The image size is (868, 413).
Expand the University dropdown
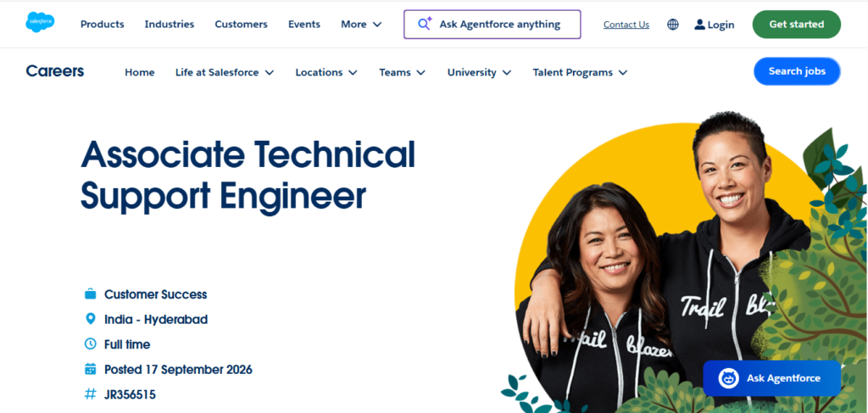tap(507, 73)
